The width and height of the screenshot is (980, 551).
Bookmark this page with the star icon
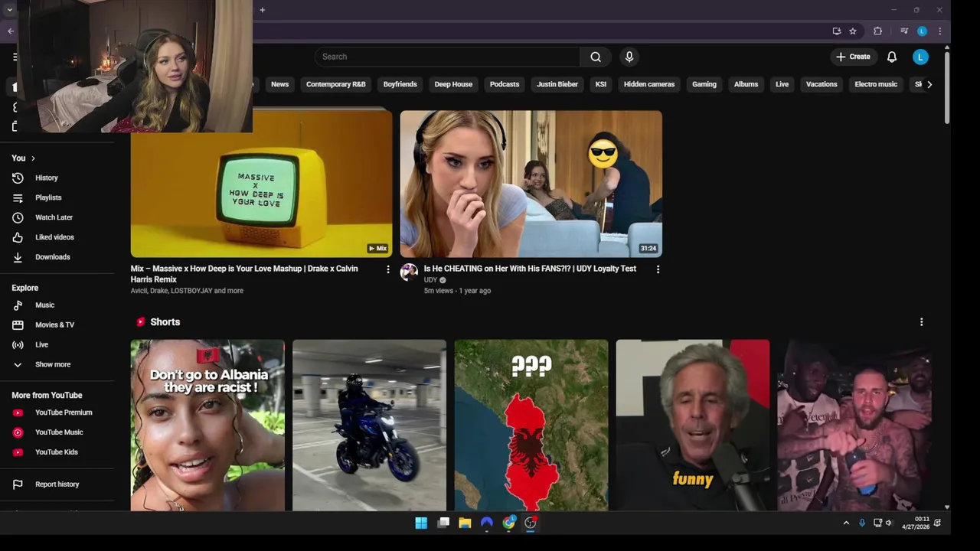[x=853, y=31]
